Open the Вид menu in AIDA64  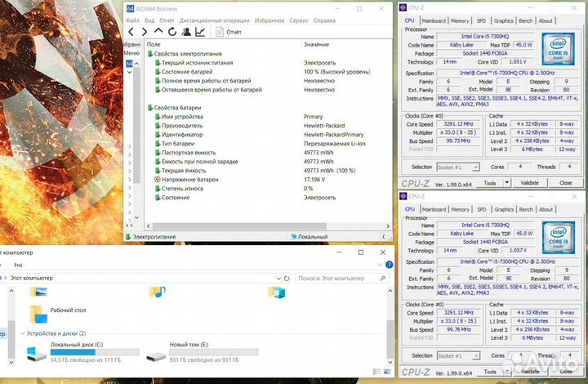pyautogui.click(x=149, y=20)
